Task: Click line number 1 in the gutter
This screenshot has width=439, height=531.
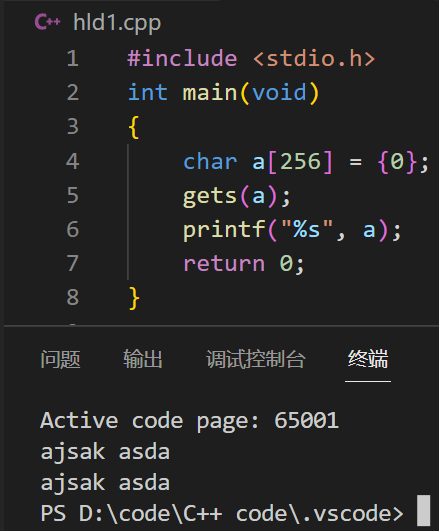Action: (x=73, y=59)
